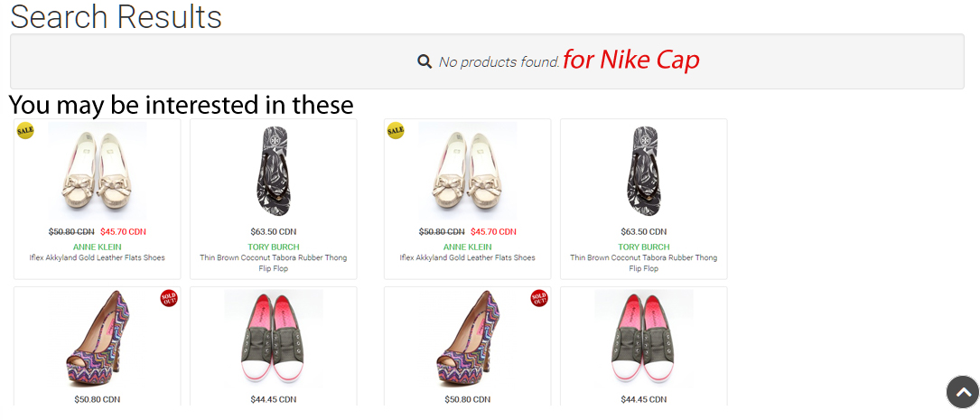Open the leftmost ANNE KLEIN brand link
The width and height of the screenshot is (980, 420).
click(x=97, y=247)
